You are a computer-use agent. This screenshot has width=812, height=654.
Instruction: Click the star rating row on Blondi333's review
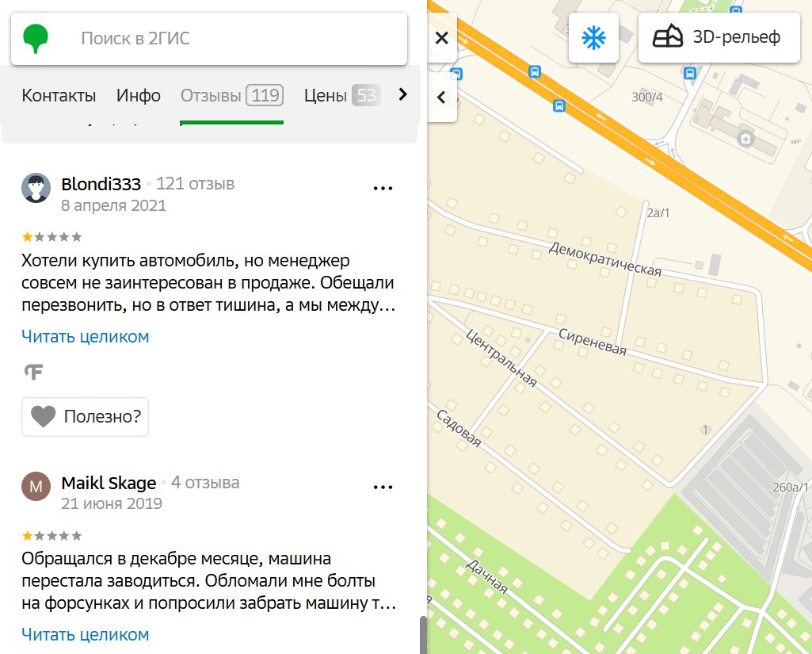[x=50, y=236]
